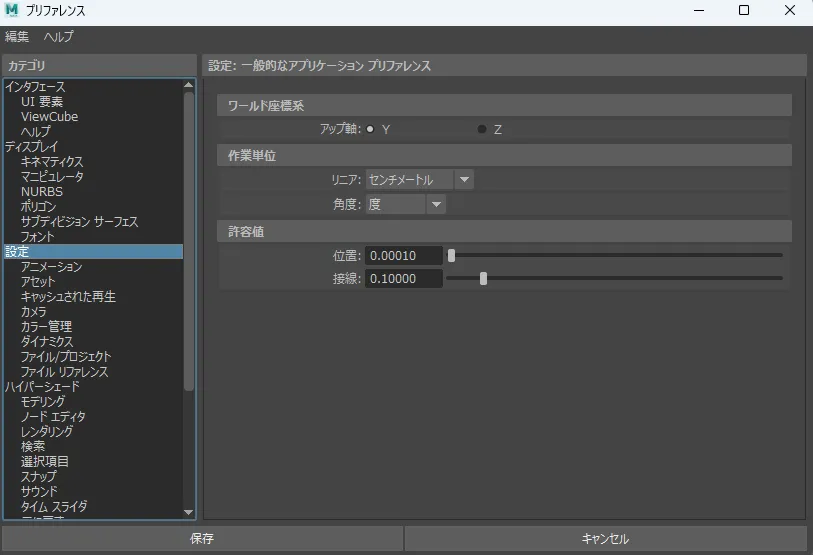
Task: Select the ViewCube category
Action: 49,117
